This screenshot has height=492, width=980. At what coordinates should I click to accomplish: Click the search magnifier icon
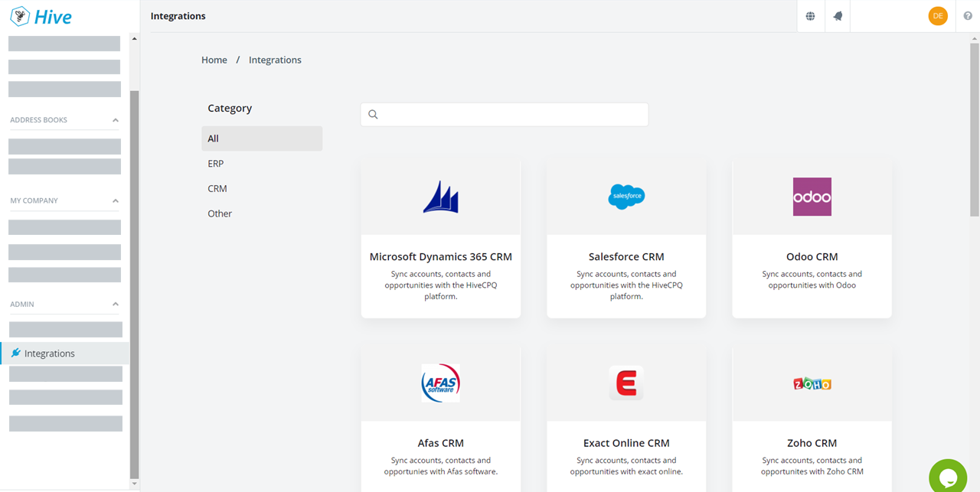pos(373,115)
